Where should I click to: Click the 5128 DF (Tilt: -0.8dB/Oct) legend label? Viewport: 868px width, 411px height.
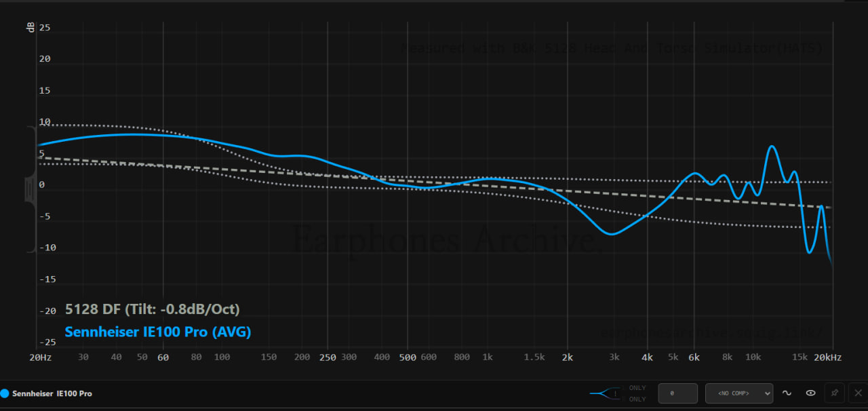tap(153, 309)
